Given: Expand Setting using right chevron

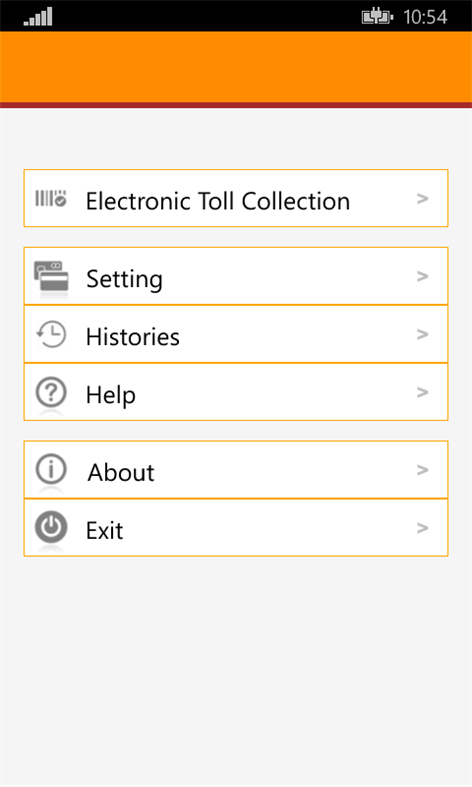Looking at the screenshot, I should tap(422, 276).
